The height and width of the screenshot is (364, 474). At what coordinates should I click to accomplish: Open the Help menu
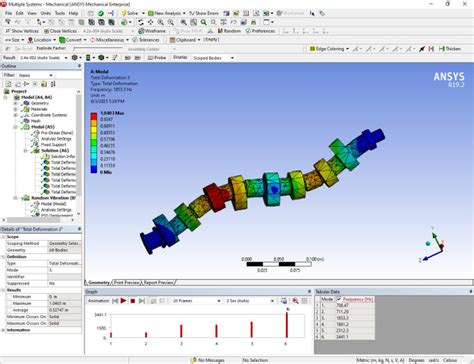pos(73,13)
